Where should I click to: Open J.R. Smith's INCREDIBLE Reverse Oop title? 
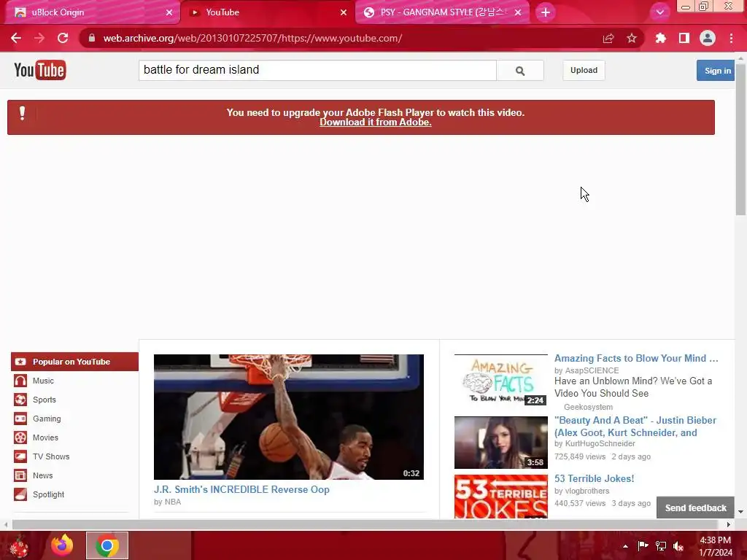pyautogui.click(x=241, y=489)
